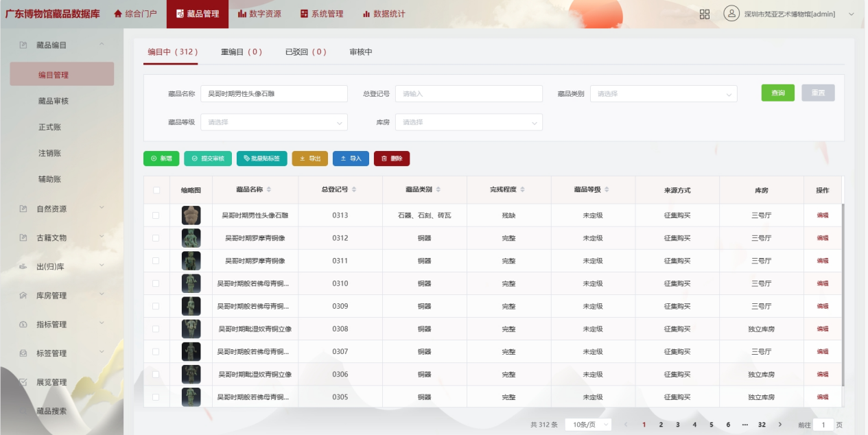Screen dimensions: 868x435
Task: Click the grey 重置 button
Action: pyautogui.click(x=818, y=93)
